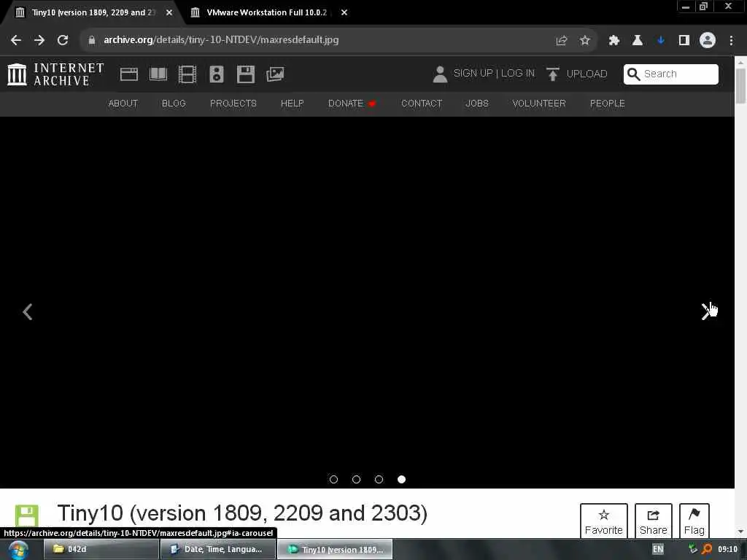Open the Images icon in navbar
This screenshot has width=747, height=560.
[x=275, y=74]
